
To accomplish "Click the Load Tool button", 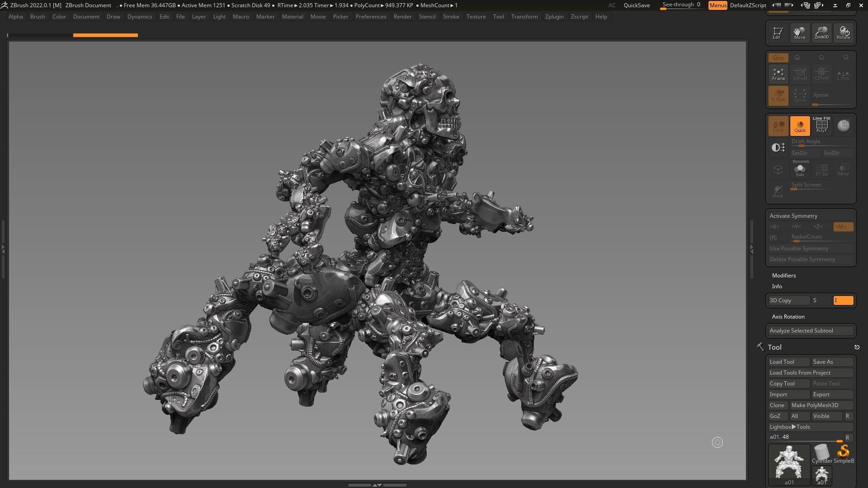I will pyautogui.click(x=788, y=362).
